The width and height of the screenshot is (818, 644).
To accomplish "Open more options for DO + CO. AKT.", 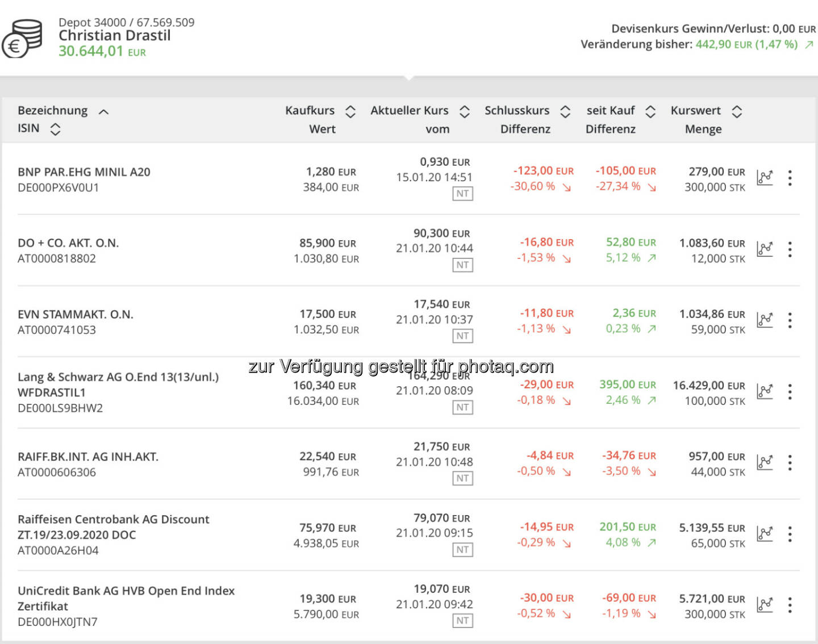I will 790,249.
